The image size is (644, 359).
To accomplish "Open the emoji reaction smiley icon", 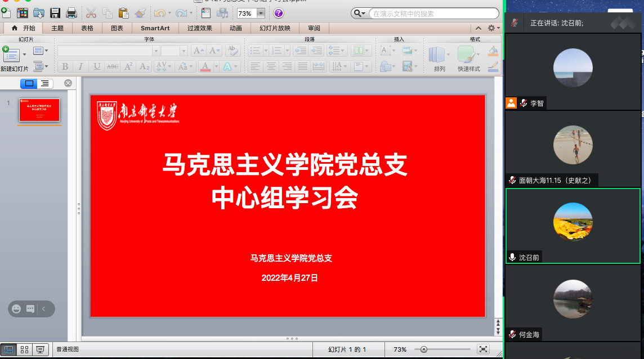I will pos(16,308).
